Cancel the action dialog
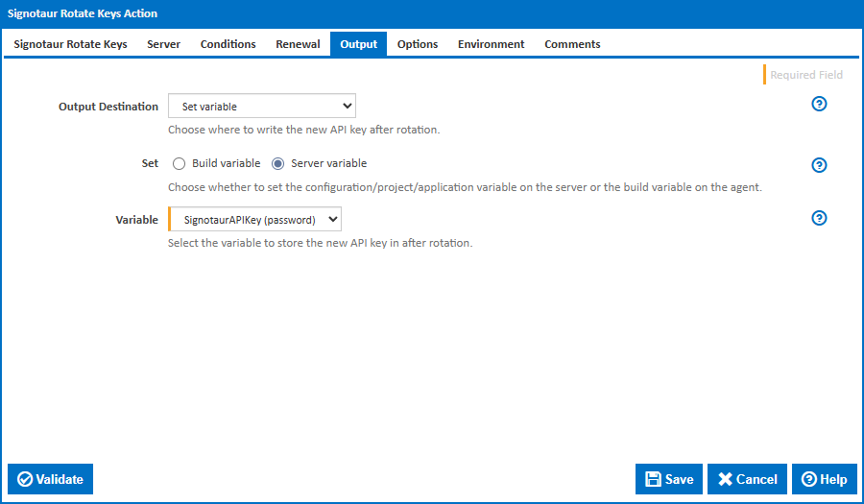864x504 pixels. click(x=747, y=479)
